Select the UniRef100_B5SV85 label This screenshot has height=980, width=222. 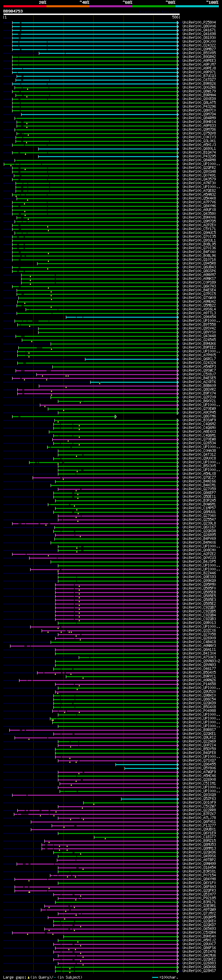(x=199, y=53)
